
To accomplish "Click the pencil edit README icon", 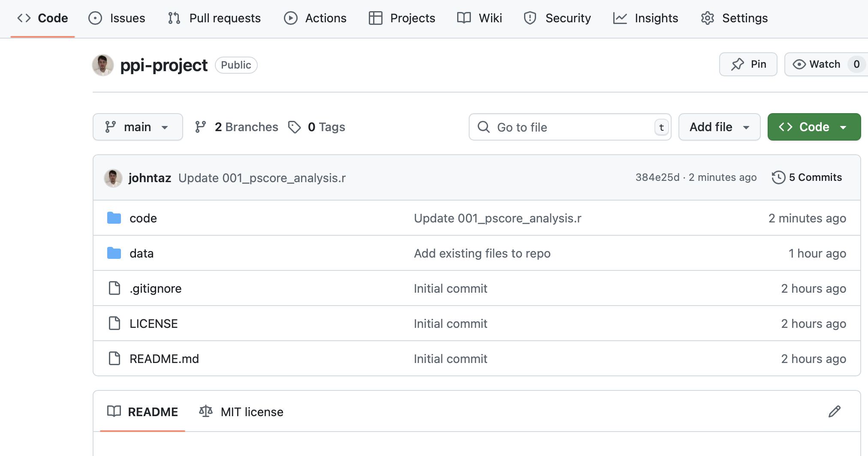I will tap(834, 411).
